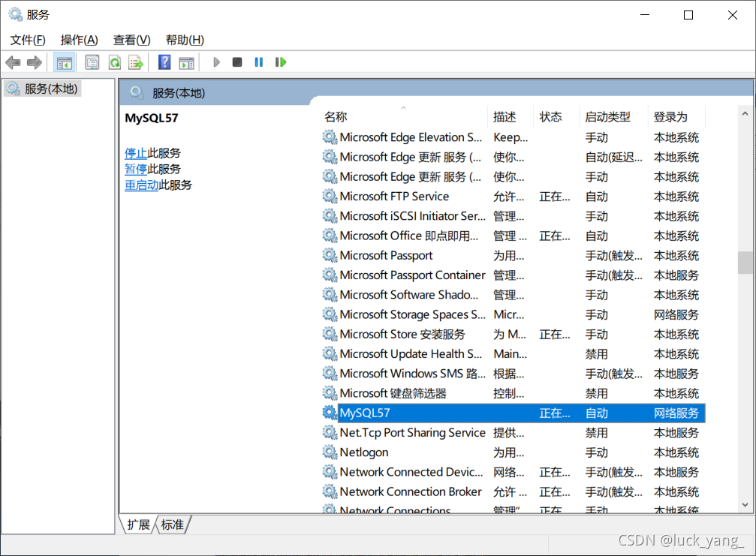
Task: Select the Microsoft Storage Spaces S... row
Action: tap(513, 314)
